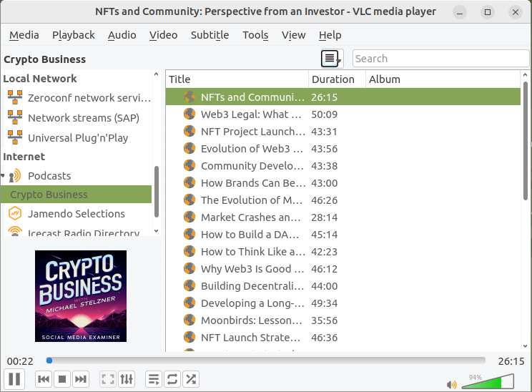Screen dimensions: 532x392
Task: Select 'Why Web3 Is Good …' episode
Action: [343, 269]
